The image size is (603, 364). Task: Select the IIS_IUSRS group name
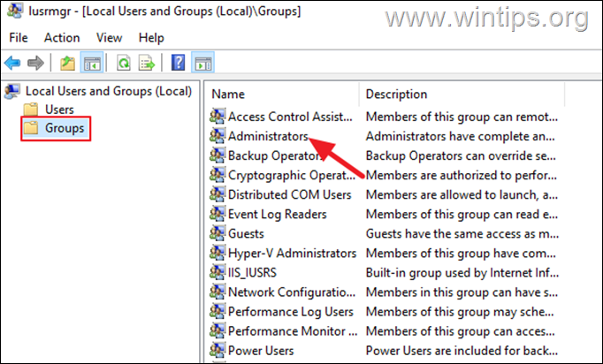tap(252, 273)
